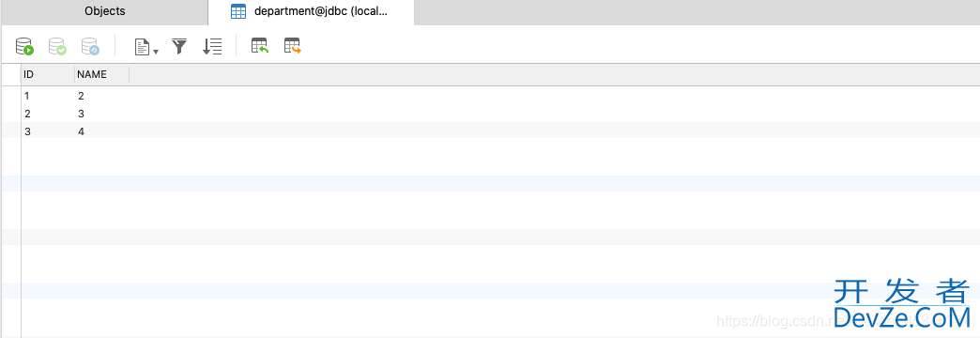The image size is (980, 338).
Task: Select the NAME cell containing 3
Action: 102,114
